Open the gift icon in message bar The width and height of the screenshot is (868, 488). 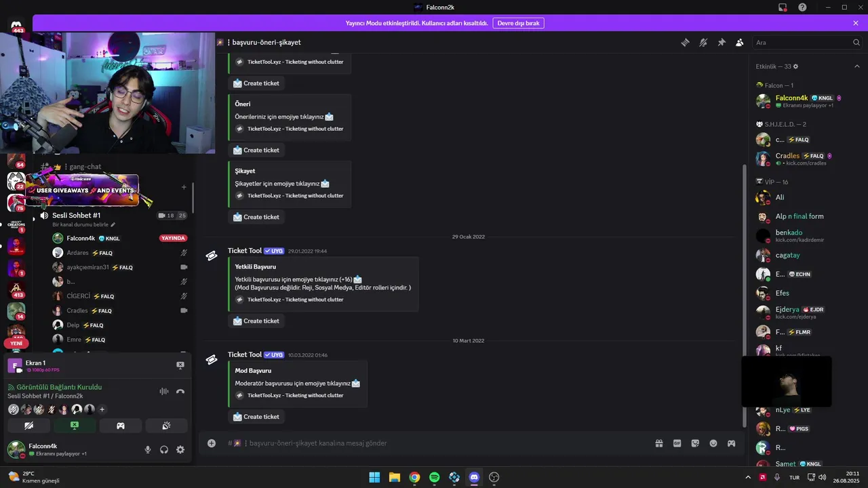coord(658,443)
